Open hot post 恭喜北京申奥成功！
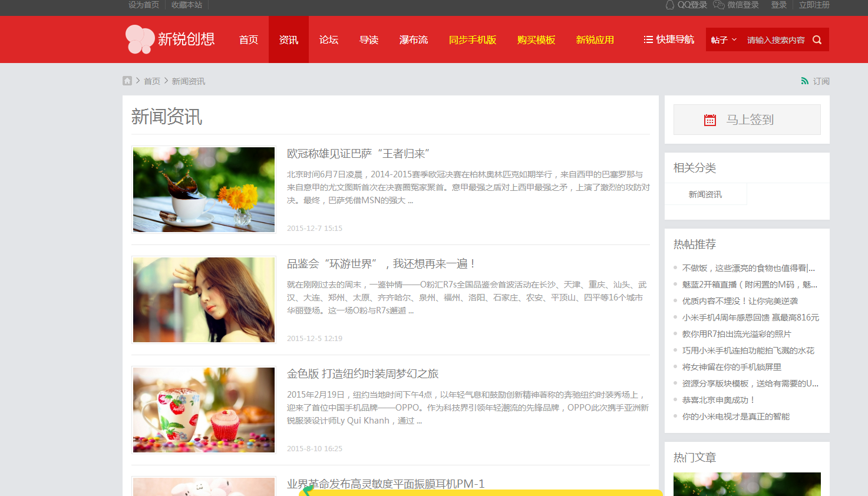This screenshot has width=868, height=496. pyautogui.click(x=719, y=400)
